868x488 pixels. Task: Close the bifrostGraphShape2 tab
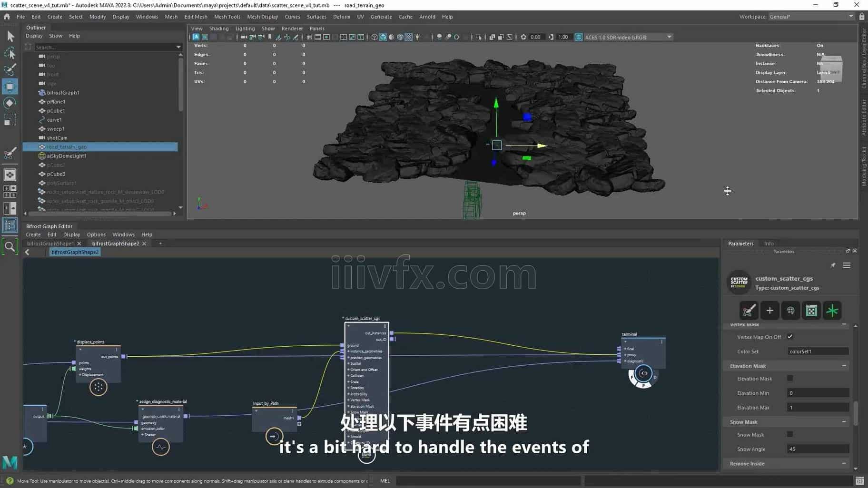(144, 244)
